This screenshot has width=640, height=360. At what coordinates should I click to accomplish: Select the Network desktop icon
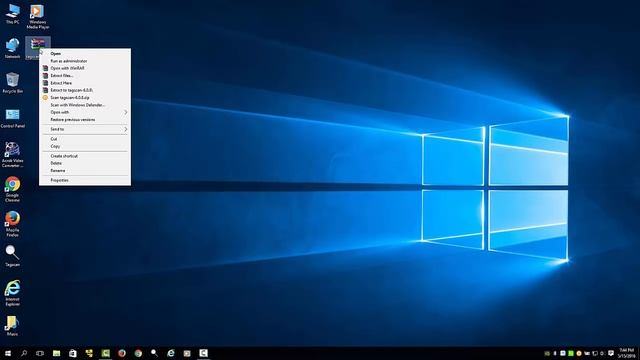[12, 48]
